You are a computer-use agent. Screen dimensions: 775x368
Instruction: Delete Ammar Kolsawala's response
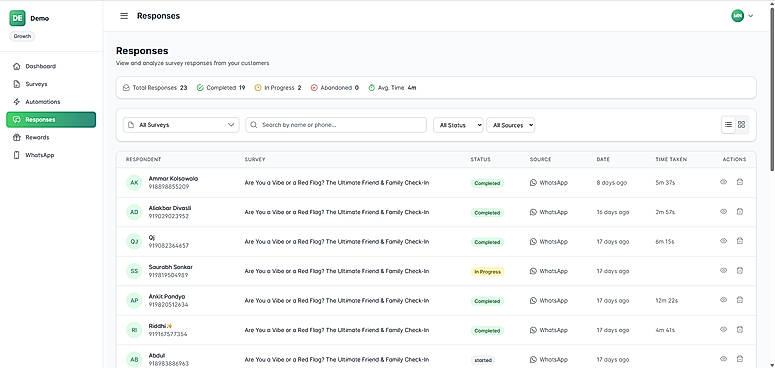(740, 182)
